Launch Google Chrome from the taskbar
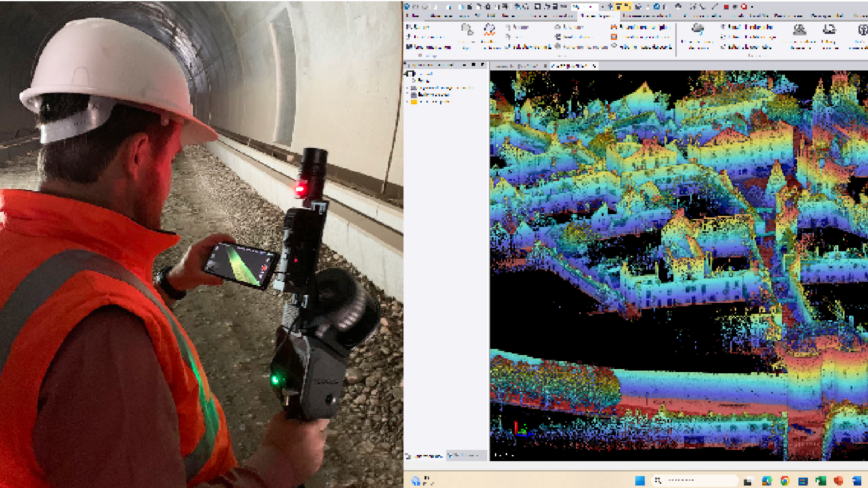 pyautogui.click(x=785, y=481)
